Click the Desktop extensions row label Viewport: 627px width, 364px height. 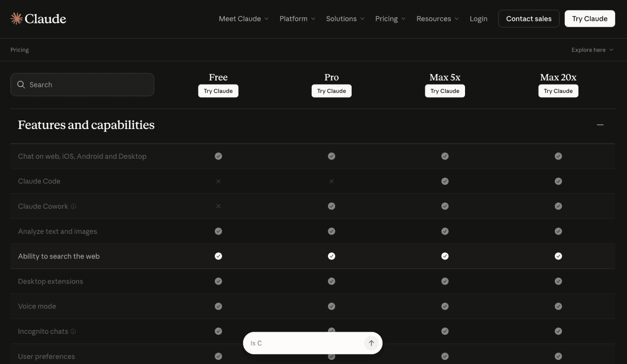pos(51,281)
